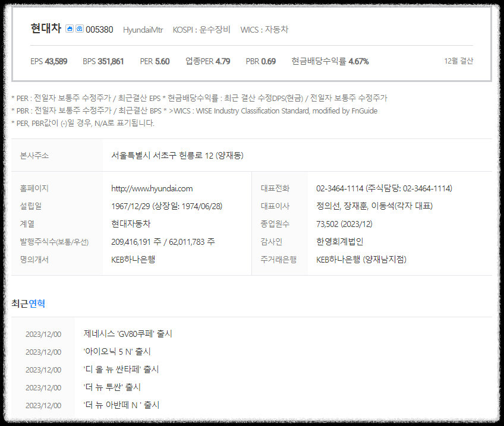Click the N/A footnote line
Screen dimensions: 504x426
click(83, 124)
